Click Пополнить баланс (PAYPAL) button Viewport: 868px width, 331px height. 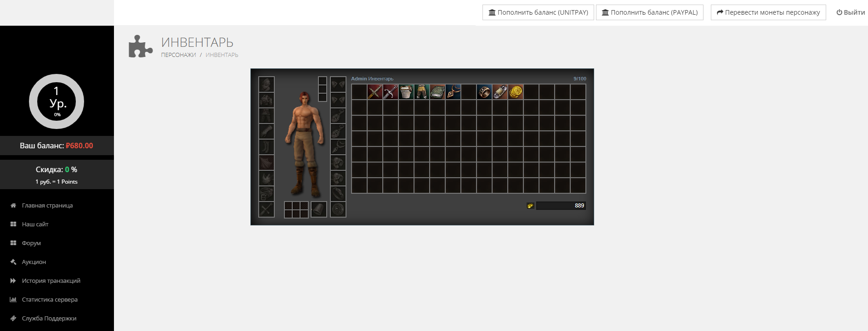(x=649, y=12)
